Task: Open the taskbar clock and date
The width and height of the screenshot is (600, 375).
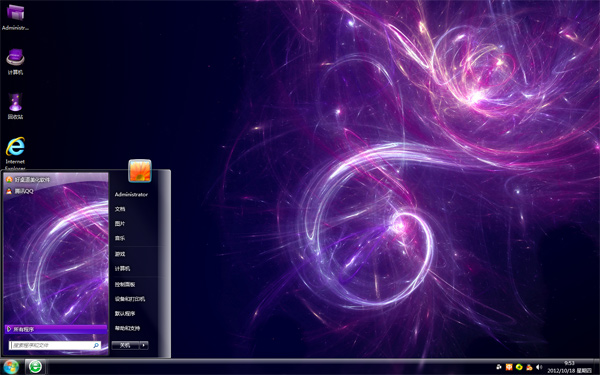Action: 569,367
